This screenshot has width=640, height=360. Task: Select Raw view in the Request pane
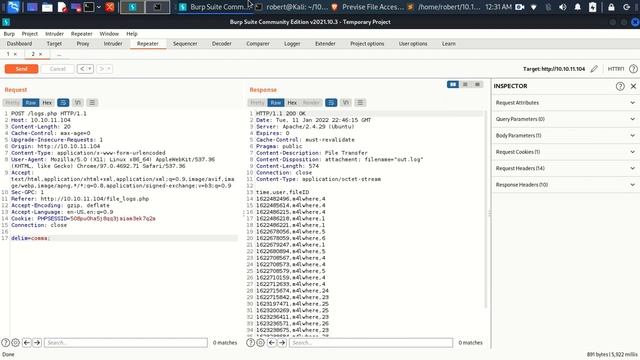tap(31, 103)
